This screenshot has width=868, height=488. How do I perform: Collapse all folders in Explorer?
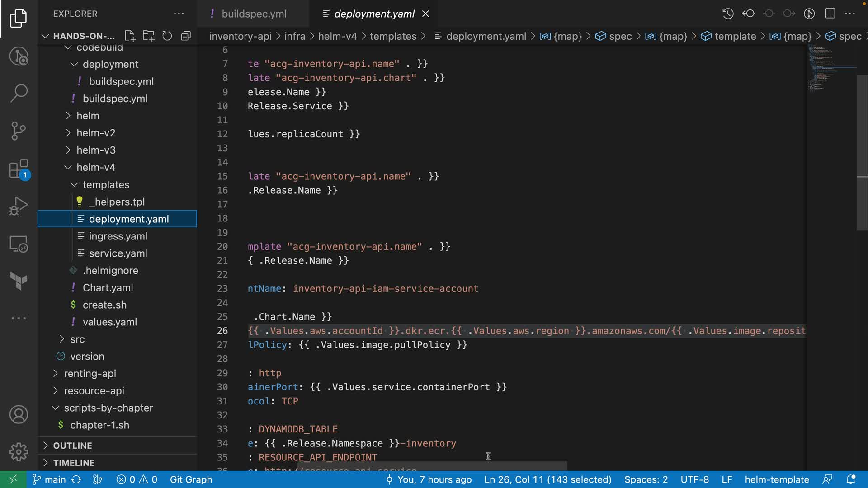click(186, 36)
